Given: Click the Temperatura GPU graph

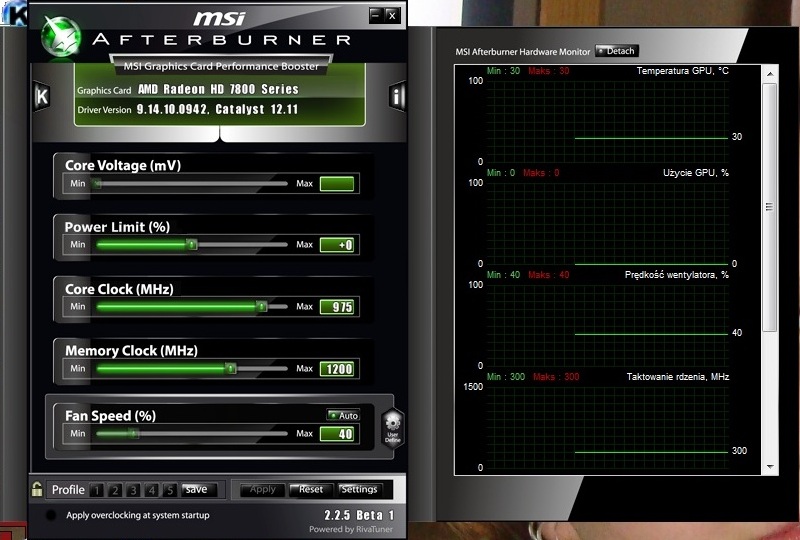Looking at the screenshot, I should tap(607, 121).
